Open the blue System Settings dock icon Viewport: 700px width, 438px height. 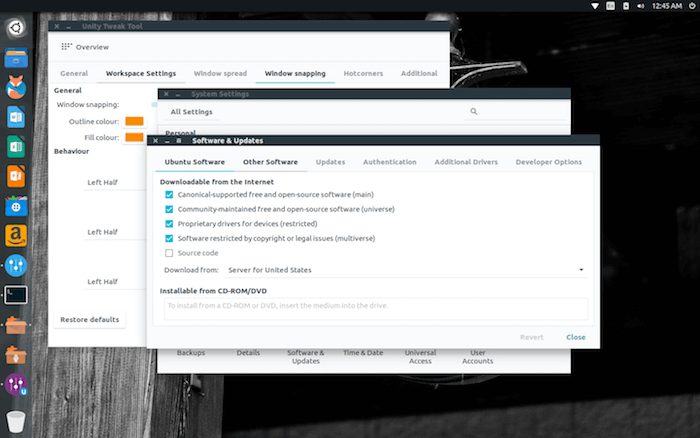click(x=16, y=265)
